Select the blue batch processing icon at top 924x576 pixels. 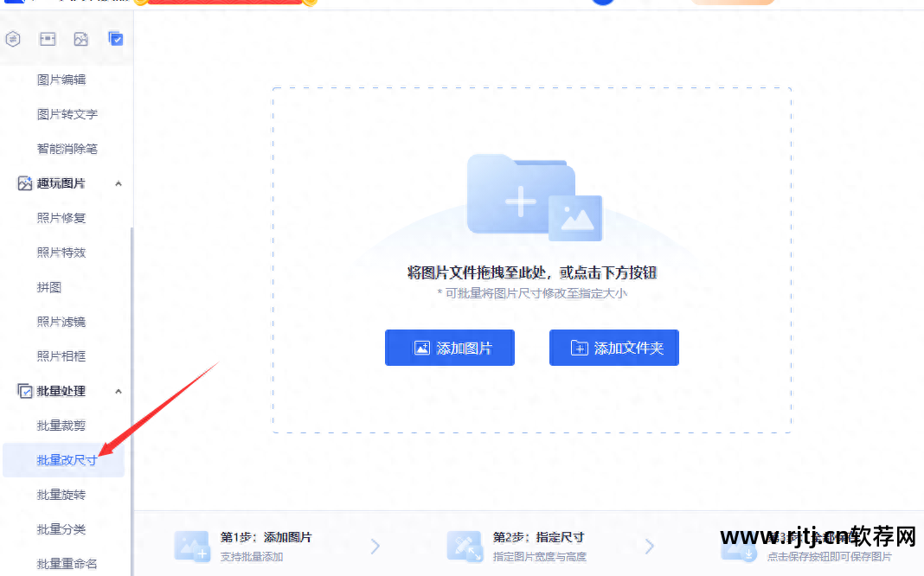coord(115,38)
